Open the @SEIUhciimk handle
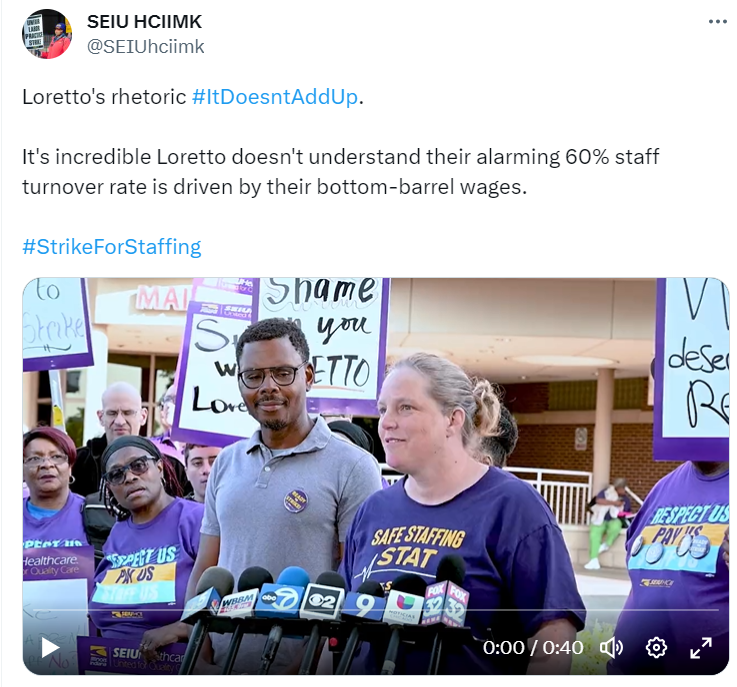The width and height of the screenshot is (737, 687). [146, 47]
